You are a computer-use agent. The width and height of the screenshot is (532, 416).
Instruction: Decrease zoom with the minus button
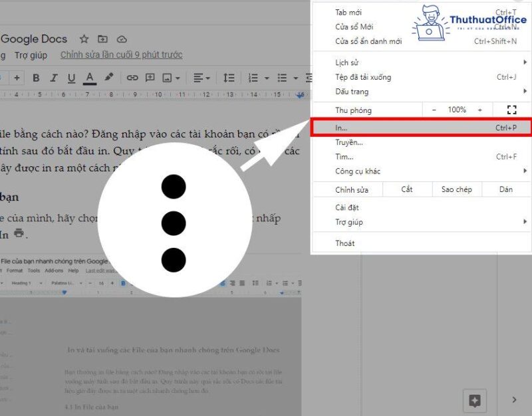click(434, 110)
